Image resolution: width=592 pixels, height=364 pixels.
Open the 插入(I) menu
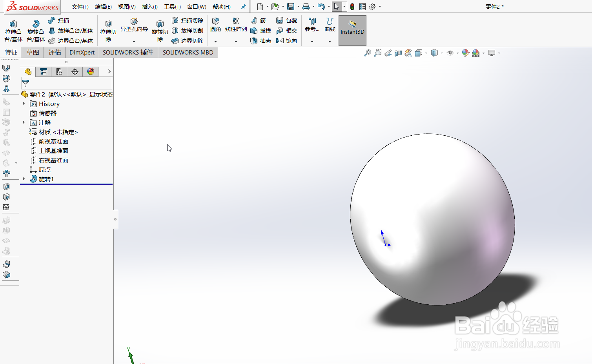pyautogui.click(x=149, y=7)
